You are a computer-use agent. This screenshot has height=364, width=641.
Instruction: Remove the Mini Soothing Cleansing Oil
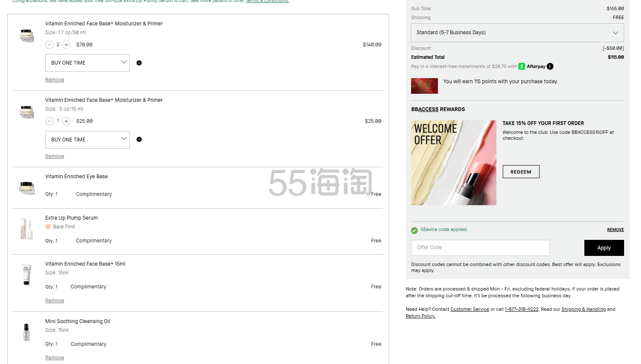tap(55, 358)
